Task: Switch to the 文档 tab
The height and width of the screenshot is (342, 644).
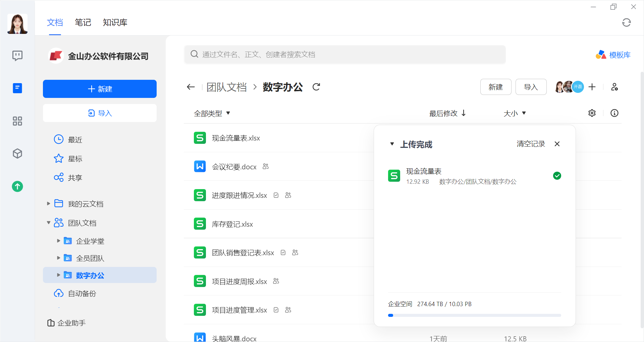Action: tap(55, 22)
